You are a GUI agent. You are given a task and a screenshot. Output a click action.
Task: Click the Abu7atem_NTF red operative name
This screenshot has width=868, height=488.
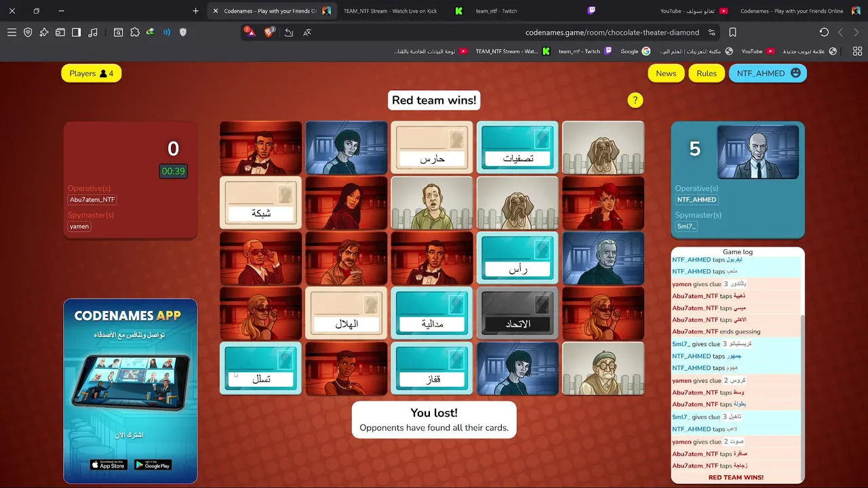[x=92, y=200]
